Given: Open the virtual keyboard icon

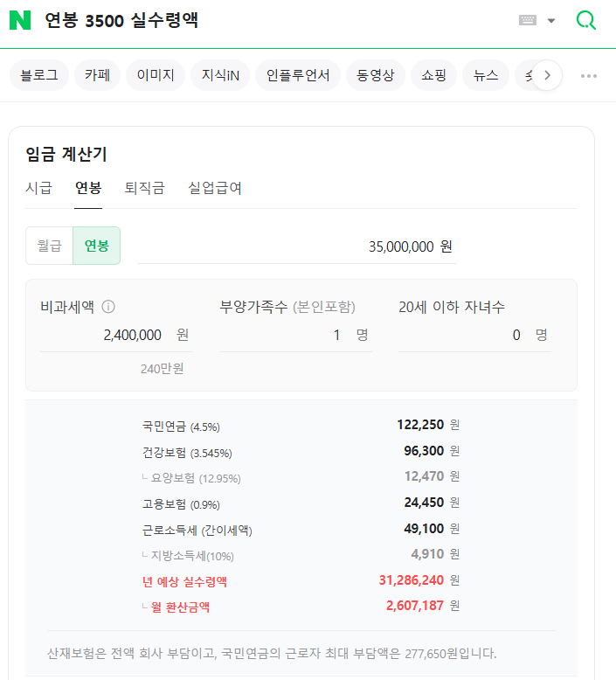Looking at the screenshot, I should tap(528, 20).
